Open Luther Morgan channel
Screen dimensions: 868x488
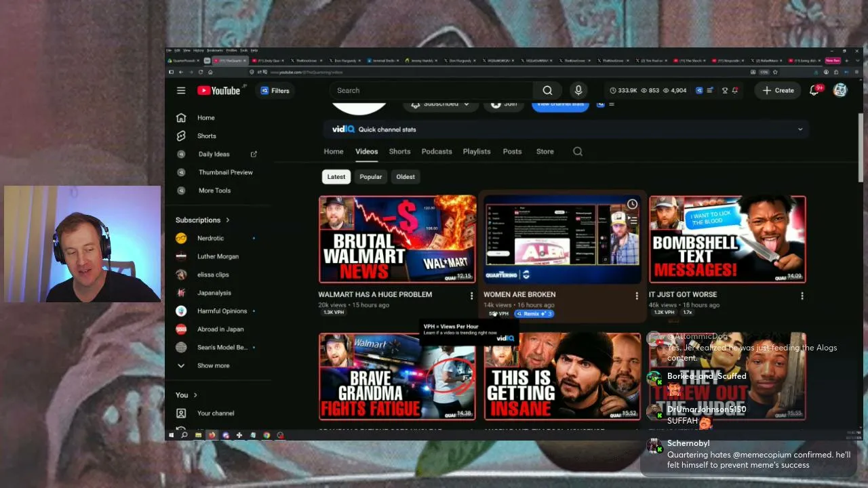(x=219, y=256)
